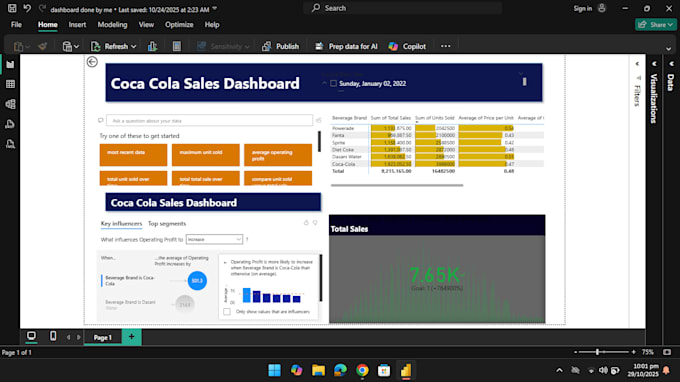Expand the Visualizations pane chevron
This screenshot has height=382, width=680.
[654, 64]
